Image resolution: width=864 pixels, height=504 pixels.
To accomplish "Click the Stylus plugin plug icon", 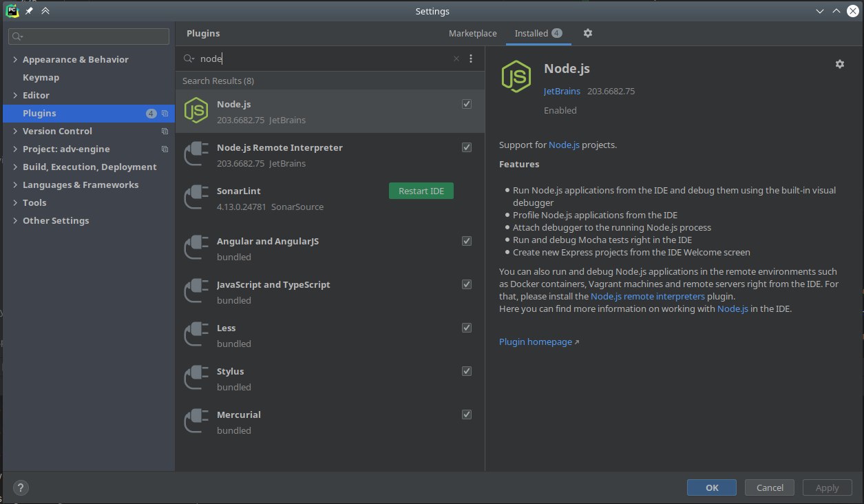I will [196, 378].
